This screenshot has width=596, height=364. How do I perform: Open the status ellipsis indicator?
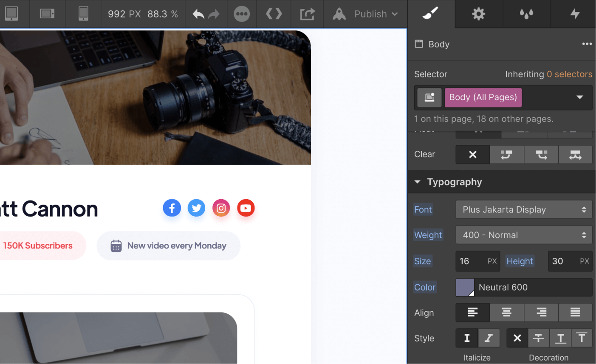click(x=242, y=14)
